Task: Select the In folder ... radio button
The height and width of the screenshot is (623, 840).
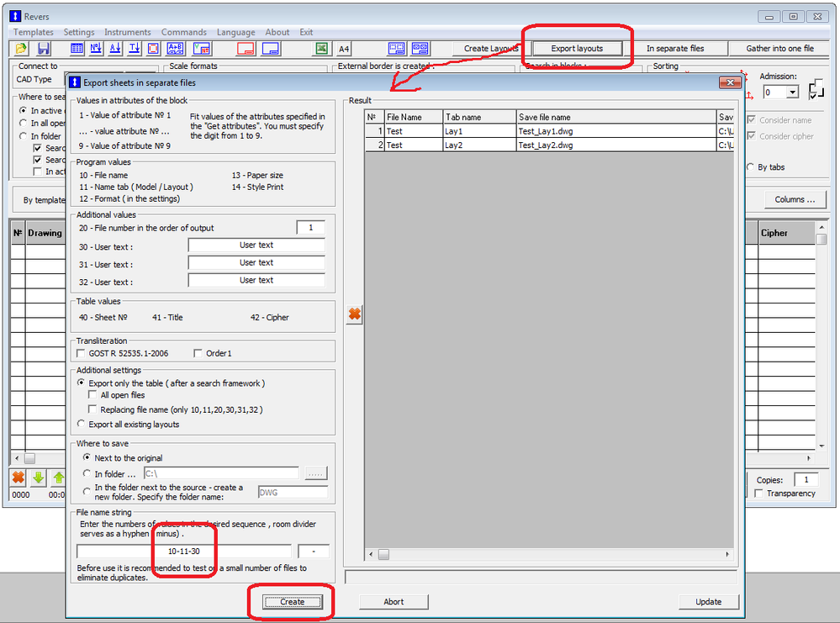Action: [x=87, y=473]
